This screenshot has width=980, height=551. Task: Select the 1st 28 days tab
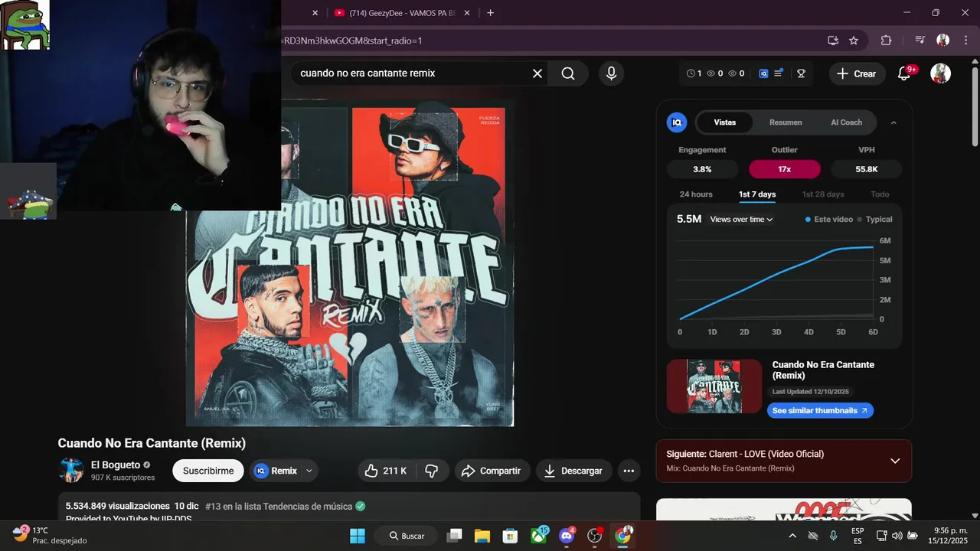[x=823, y=194]
